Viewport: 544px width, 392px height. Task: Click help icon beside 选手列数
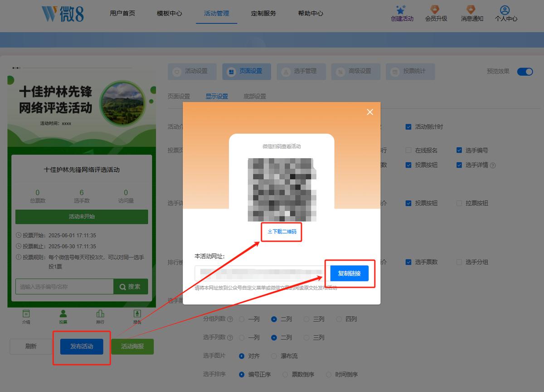230,338
